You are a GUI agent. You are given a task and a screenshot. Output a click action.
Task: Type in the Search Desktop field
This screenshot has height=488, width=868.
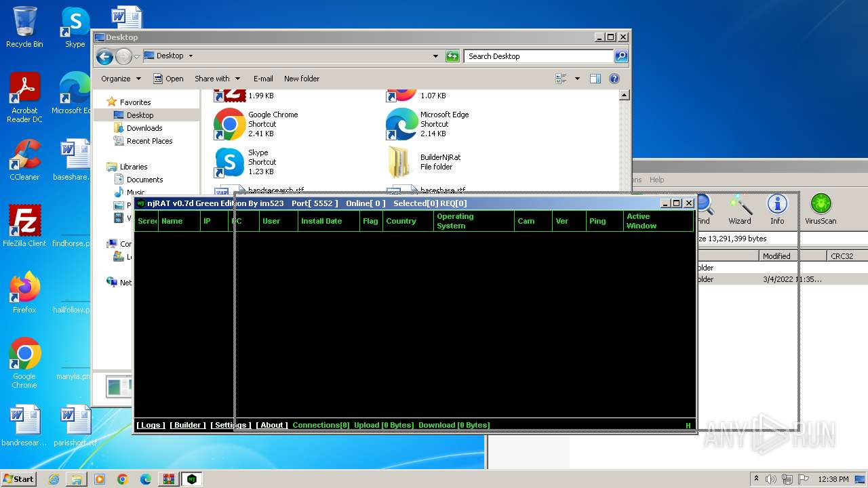click(539, 56)
